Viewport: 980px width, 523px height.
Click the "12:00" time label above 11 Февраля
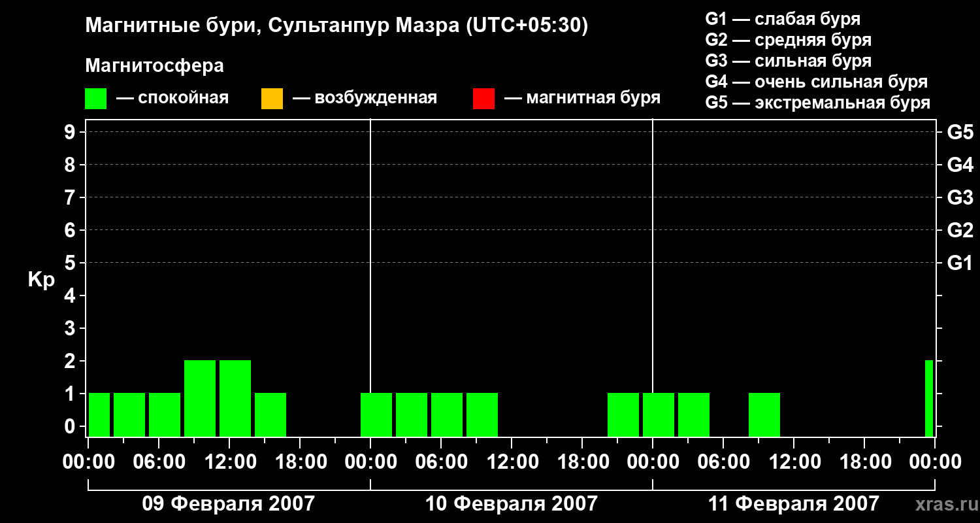point(794,462)
